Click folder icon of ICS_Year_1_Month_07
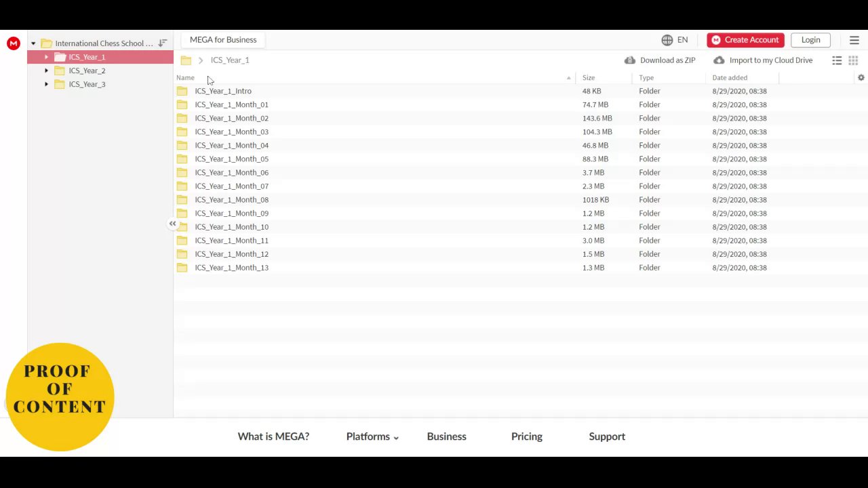Screen dimensions: 868x488 (182, 186)
